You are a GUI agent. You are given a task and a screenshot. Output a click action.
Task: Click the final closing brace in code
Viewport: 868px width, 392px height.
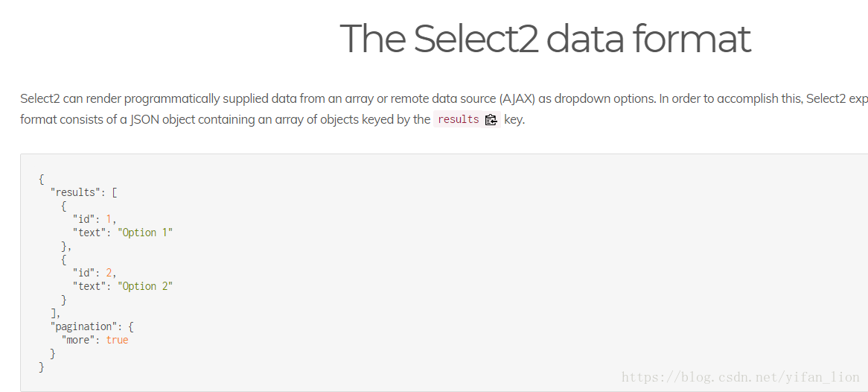42,367
